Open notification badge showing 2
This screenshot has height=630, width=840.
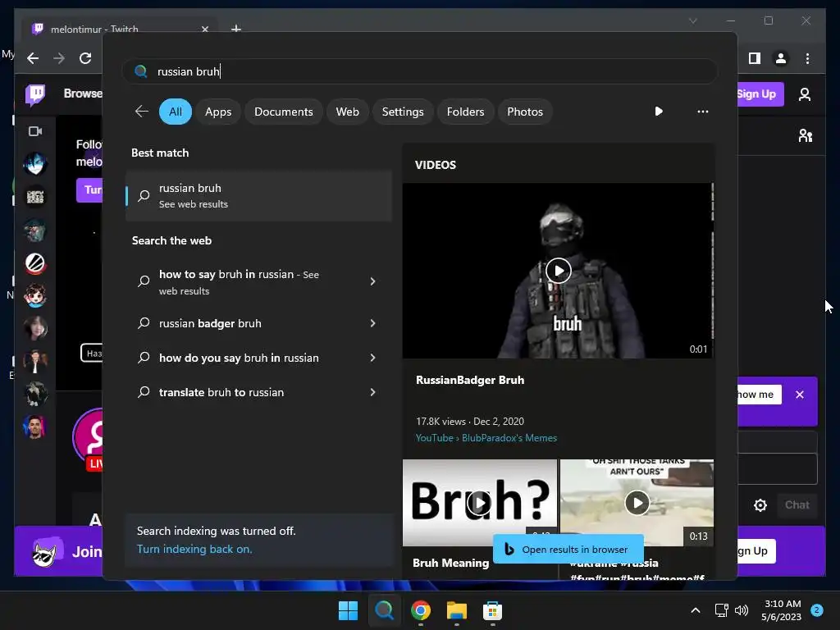pos(817,610)
